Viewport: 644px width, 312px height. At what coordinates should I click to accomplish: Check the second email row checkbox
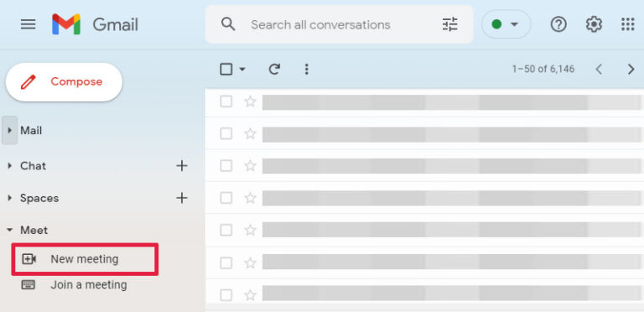(x=226, y=133)
